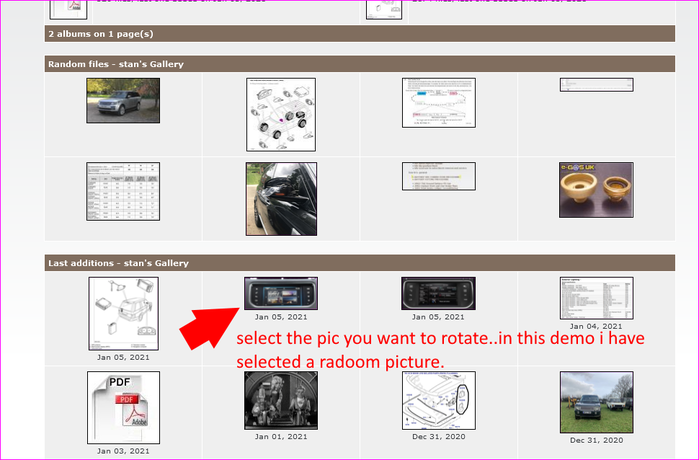Open the black and white film still
699x460 pixels.
[281, 400]
